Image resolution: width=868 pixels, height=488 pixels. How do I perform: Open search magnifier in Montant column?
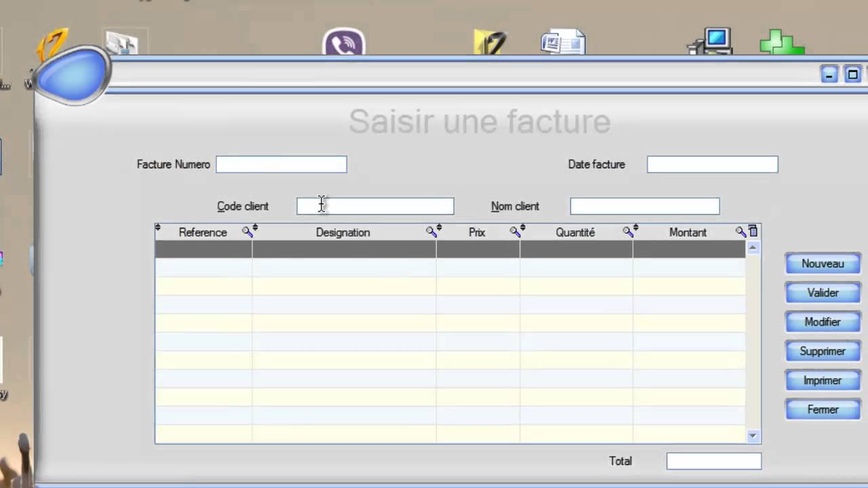[x=741, y=232]
